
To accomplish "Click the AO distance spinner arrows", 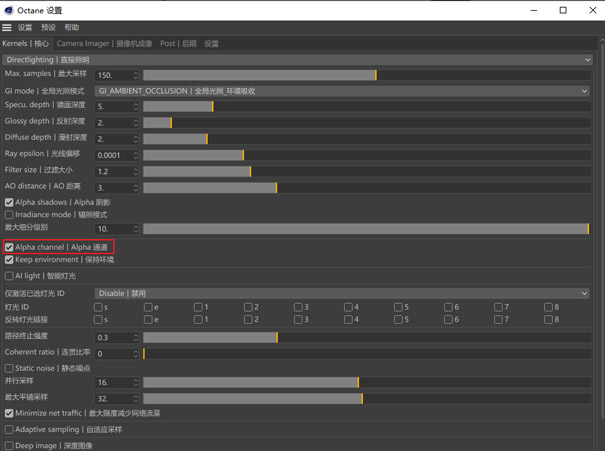I will [135, 188].
